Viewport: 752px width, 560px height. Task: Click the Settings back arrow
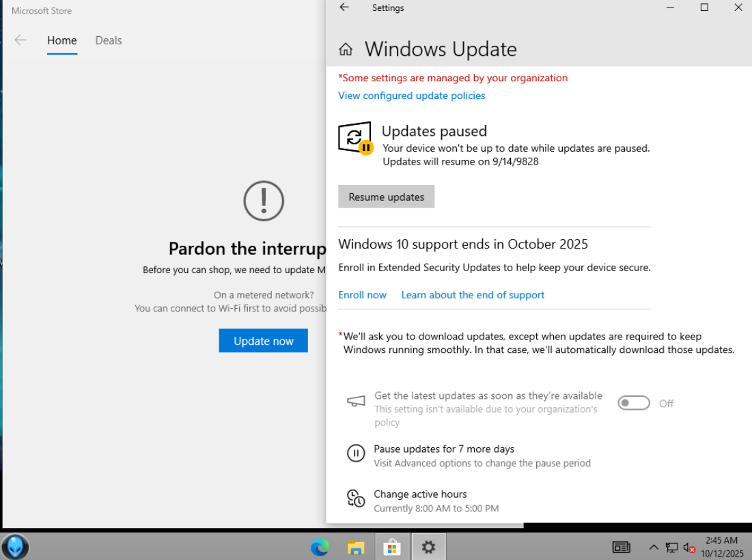pyautogui.click(x=344, y=8)
